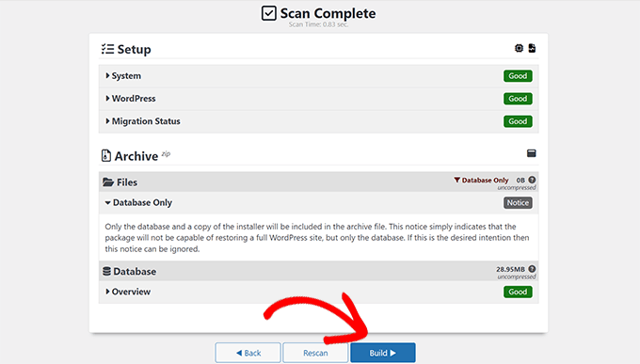
Task: Click the '28.95MB' database size text
Action: tap(510, 269)
